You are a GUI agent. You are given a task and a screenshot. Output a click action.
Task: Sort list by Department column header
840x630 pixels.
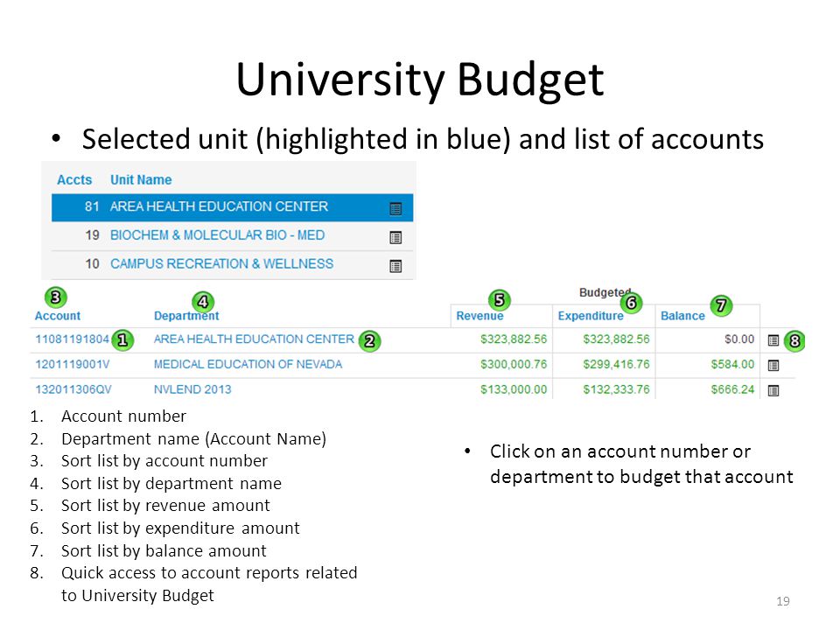coord(186,316)
